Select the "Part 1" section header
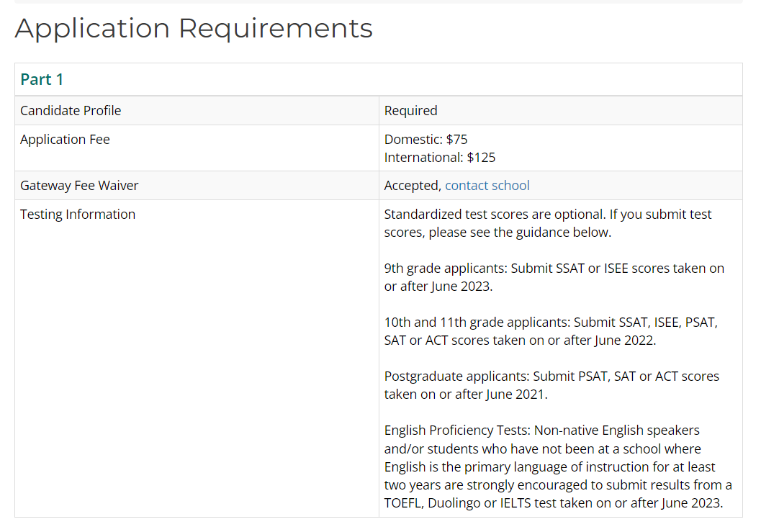Screen dimensions: 761x532 coord(42,80)
